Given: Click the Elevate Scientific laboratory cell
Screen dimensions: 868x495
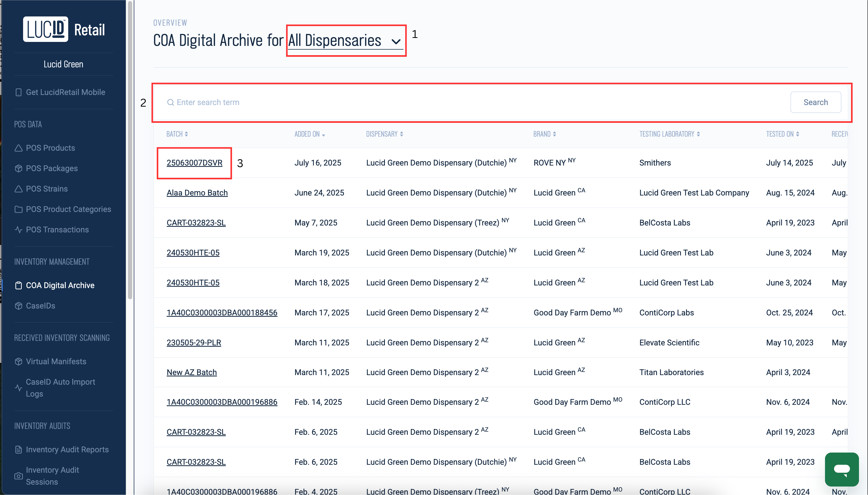Looking at the screenshot, I should click(669, 342).
